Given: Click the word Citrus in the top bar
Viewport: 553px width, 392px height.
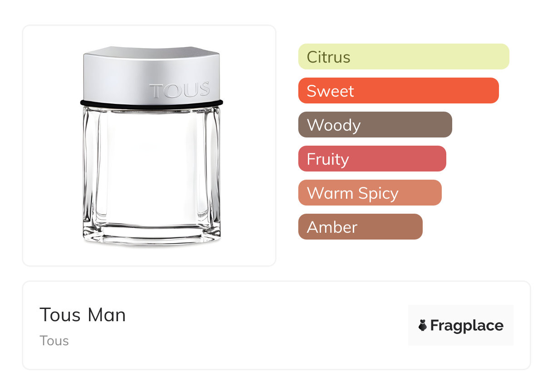Looking at the screenshot, I should (x=328, y=57).
